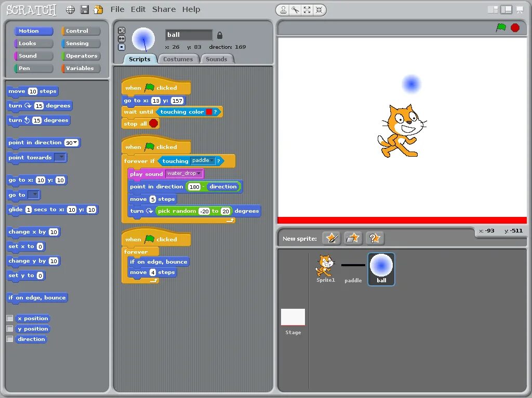Show the Sound block category
532x398 pixels.
point(34,56)
